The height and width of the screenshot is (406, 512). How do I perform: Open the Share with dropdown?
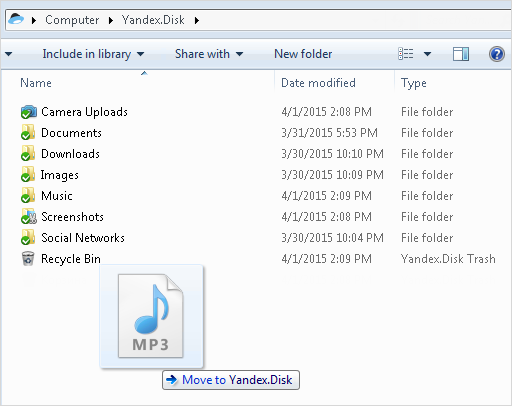[x=209, y=54]
